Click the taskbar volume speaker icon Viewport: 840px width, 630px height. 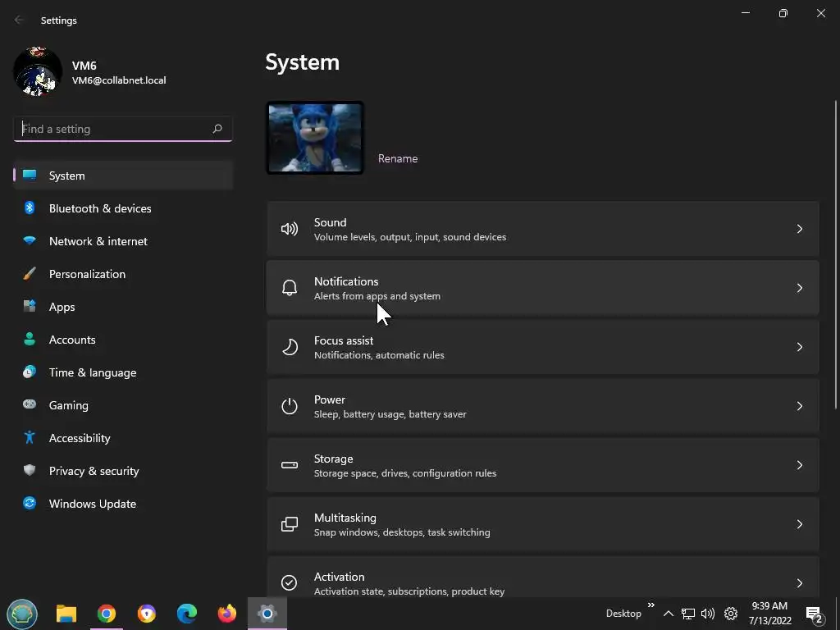pos(708,614)
